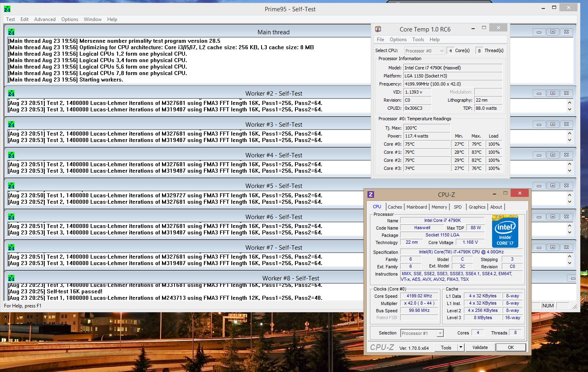The image size is (588, 372).
Task: Click the Worker #6 scroll down arrow
Action: (569, 232)
